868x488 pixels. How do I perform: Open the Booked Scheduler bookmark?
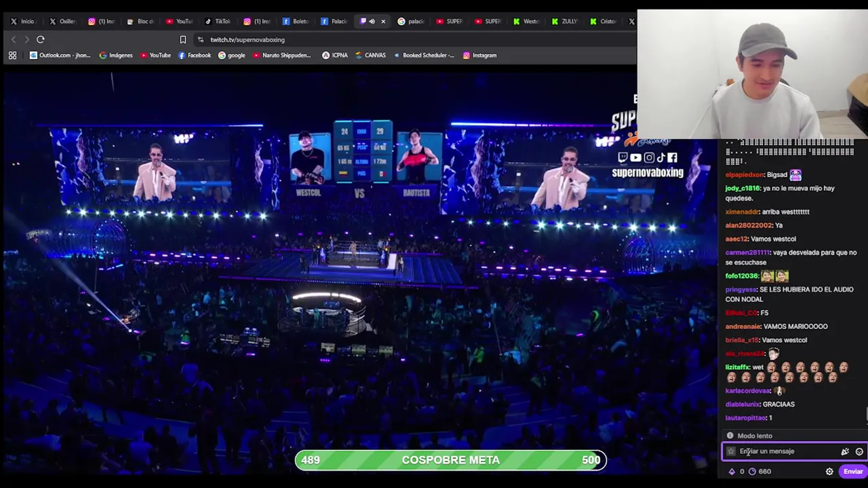pos(424,55)
